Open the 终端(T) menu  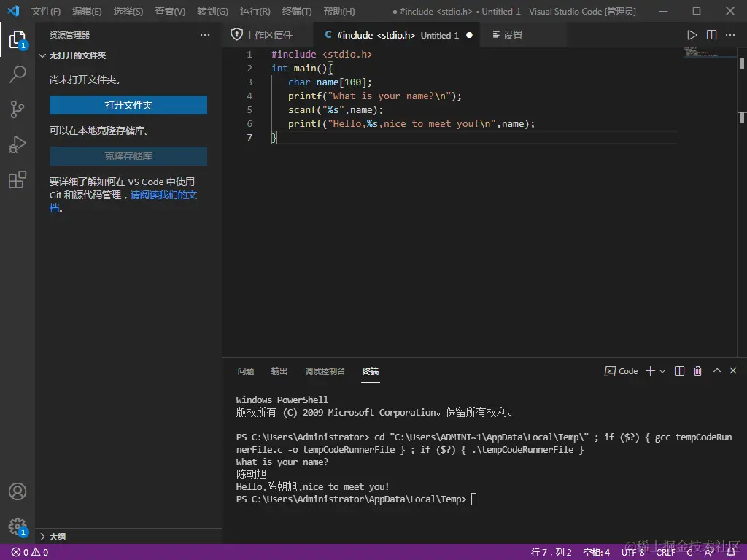[296, 12]
